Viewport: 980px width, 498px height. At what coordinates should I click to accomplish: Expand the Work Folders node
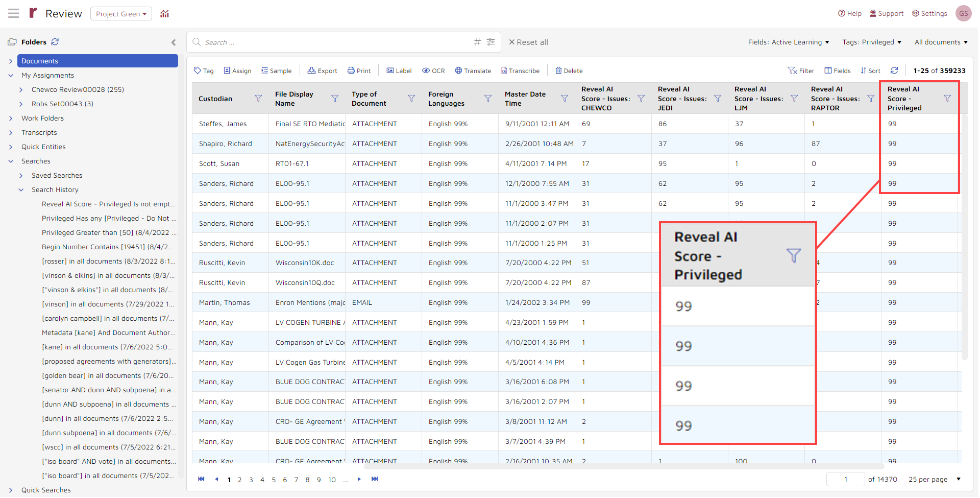(11, 118)
